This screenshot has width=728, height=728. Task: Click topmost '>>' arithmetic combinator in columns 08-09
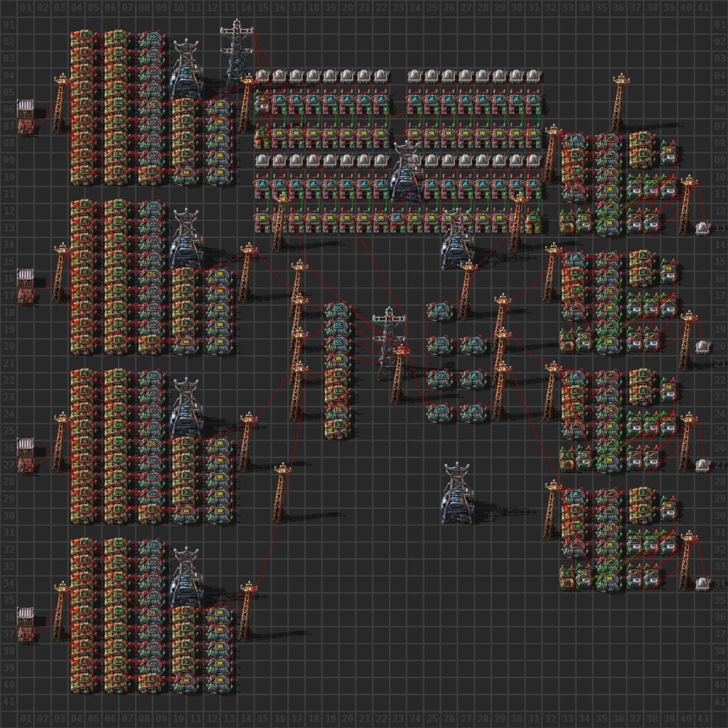[x=152, y=38]
